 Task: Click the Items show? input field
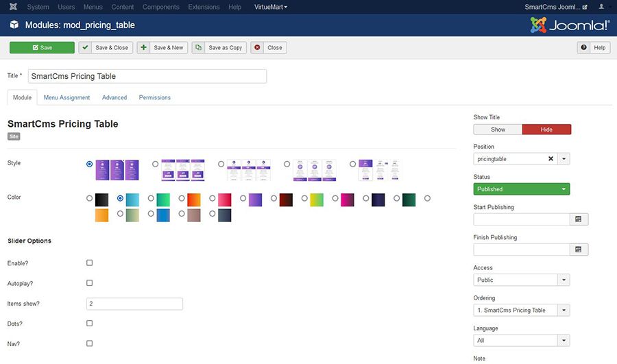coord(134,304)
